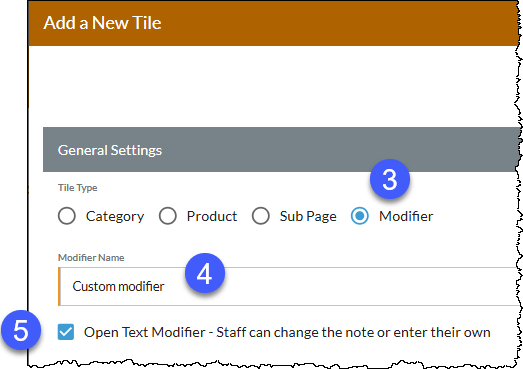523x369 pixels.
Task: Choose the Sub Page radio option
Action: tap(260, 216)
